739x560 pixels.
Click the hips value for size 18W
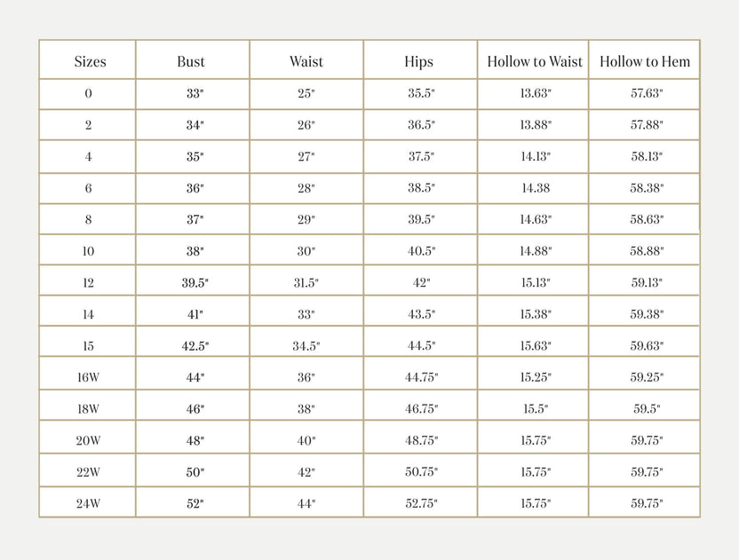click(x=422, y=409)
